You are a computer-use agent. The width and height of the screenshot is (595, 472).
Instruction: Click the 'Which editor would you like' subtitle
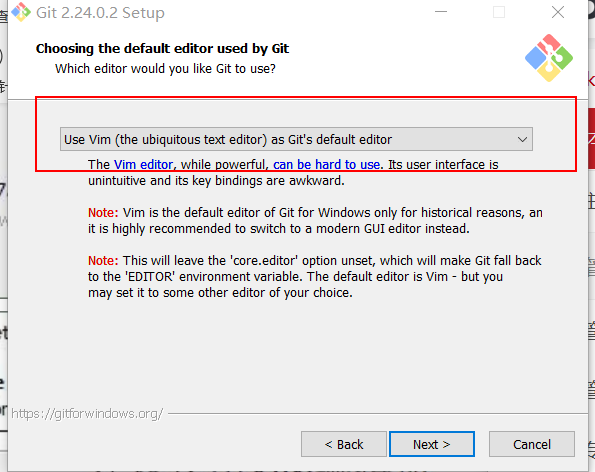pos(165,69)
